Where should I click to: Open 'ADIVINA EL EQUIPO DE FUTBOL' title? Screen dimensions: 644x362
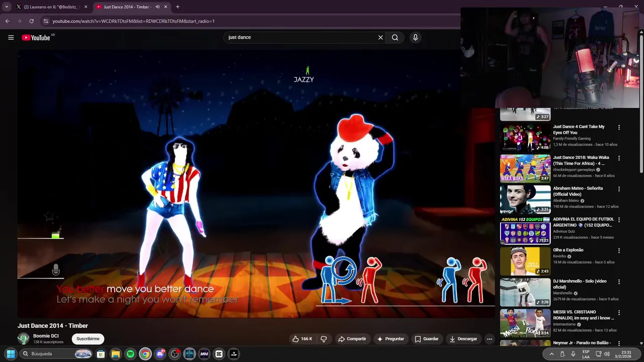[x=583, y=222]
